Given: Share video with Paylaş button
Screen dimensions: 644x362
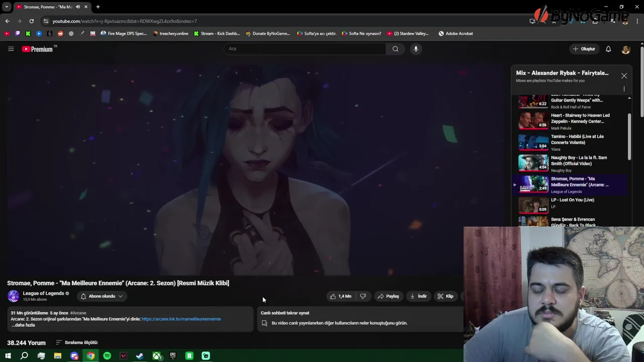Looking at the screenshot, I should click(x=388, y=296).
